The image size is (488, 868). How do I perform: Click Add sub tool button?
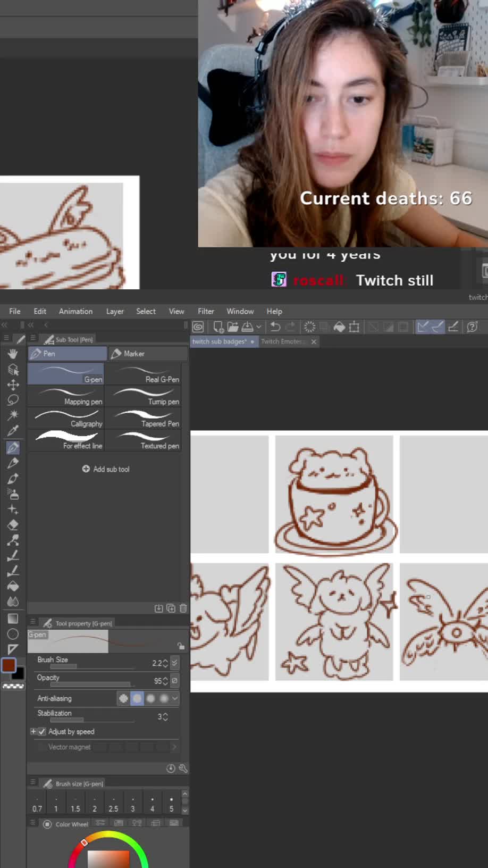click(x=106, y=469)
